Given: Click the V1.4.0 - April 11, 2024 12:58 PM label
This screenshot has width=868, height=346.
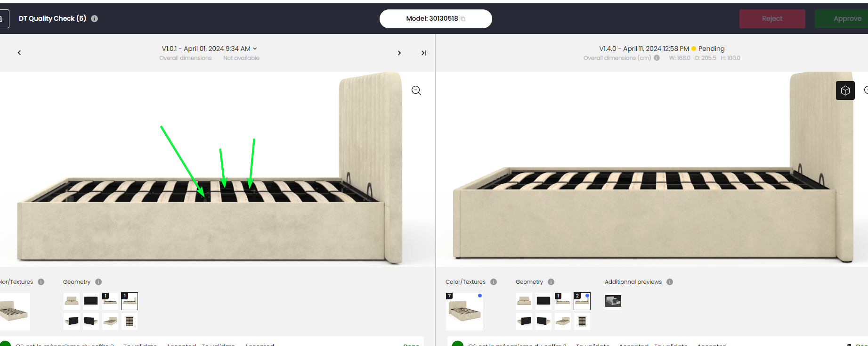Looking at the screenshot, I should (x=644, y=49).
